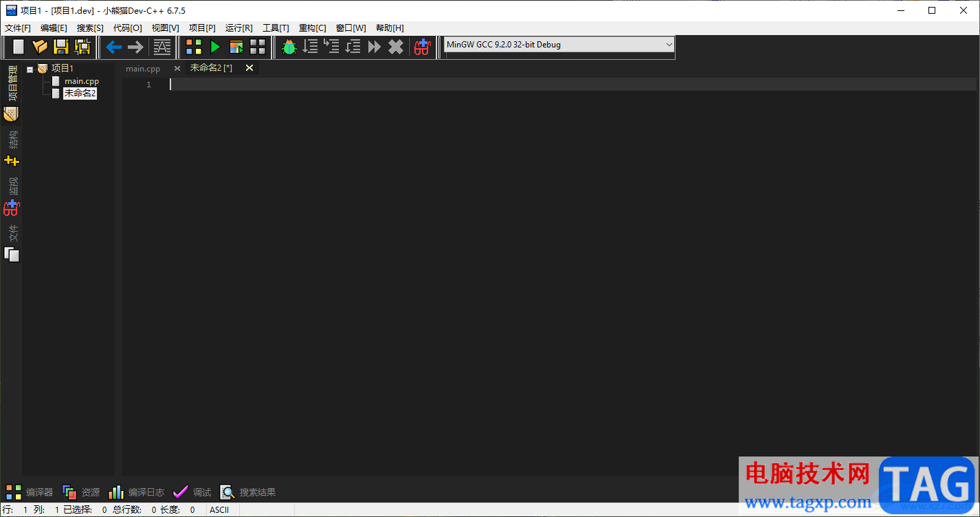Viewport: 980px width, 517px height.
Task: Open the 重构[C] menu
Action: [x=312, y=28]
